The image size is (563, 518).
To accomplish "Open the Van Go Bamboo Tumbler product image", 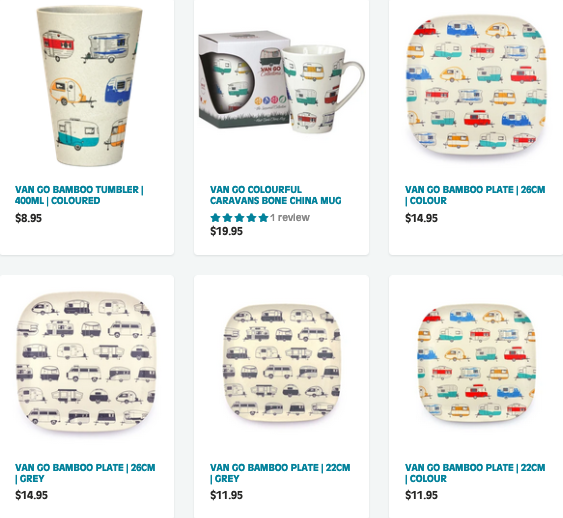I will coord(89,85).
